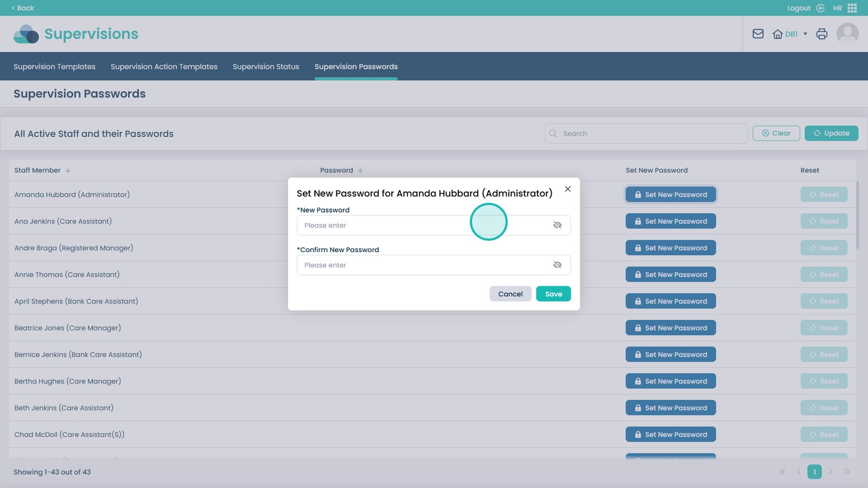Open the user profile avatar
The width and height of the screenshot is (868, 488).
[x=847, y=34]
